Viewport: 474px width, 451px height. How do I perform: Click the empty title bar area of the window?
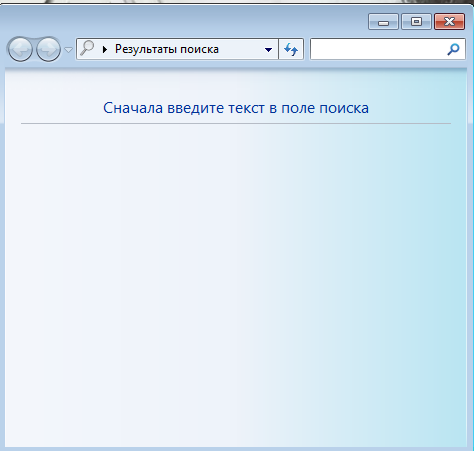(183, 21)
